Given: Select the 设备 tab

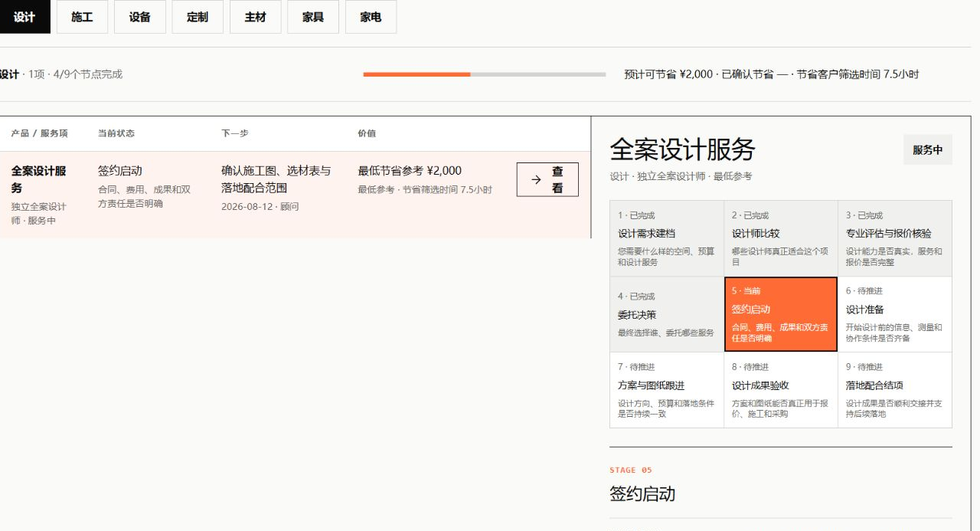Looking at the screenshot, I should pyautogui.click(x=140, y=17).
